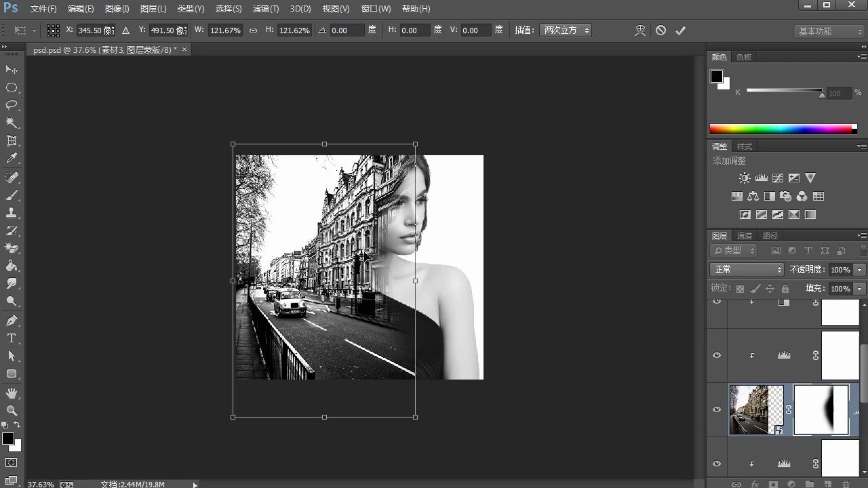Select the Eraser tool
Screen dimensions: 868x488
(x=12, y=248)
